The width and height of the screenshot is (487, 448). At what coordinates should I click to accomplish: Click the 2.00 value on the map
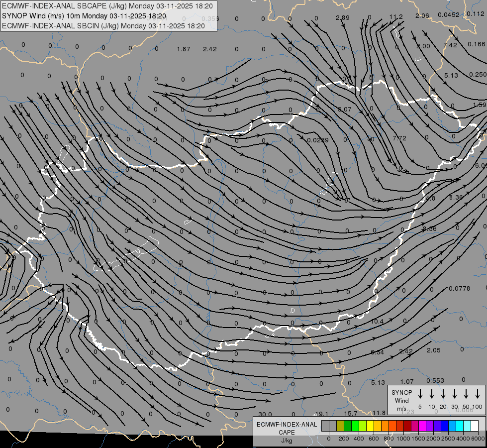pos(423,46)
